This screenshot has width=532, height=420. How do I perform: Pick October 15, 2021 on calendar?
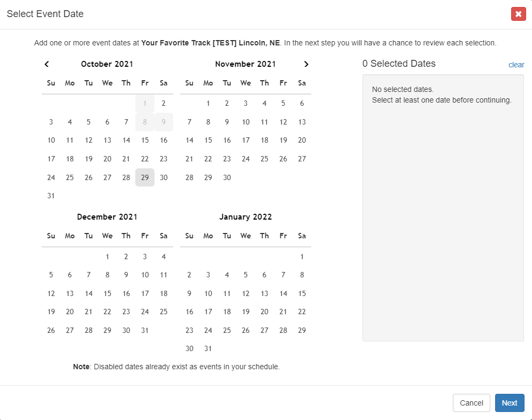coord(145,140)
